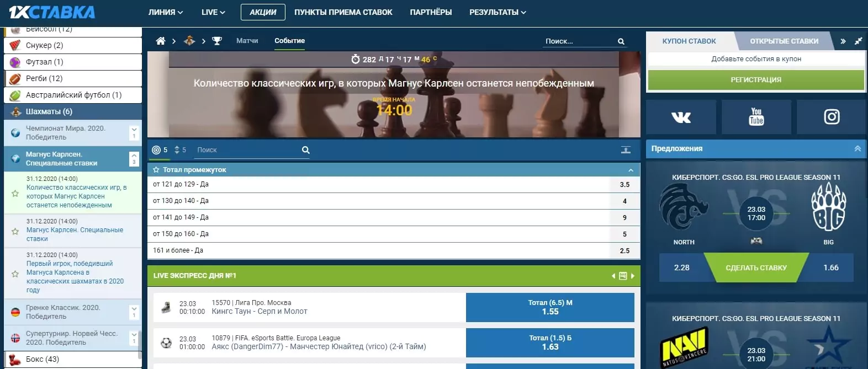Open the LIVE dropdown menu

(x=213, y=12)
